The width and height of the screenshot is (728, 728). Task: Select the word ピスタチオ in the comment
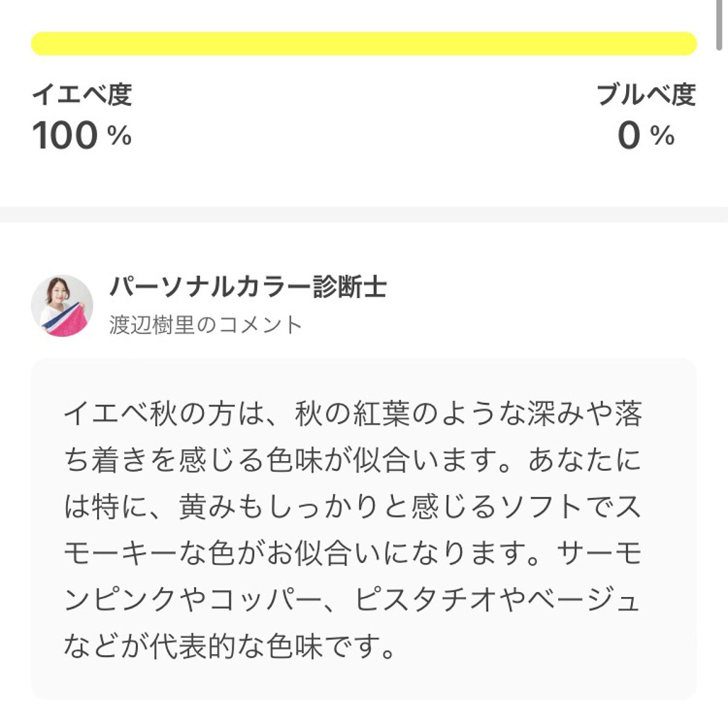(427, 599)
